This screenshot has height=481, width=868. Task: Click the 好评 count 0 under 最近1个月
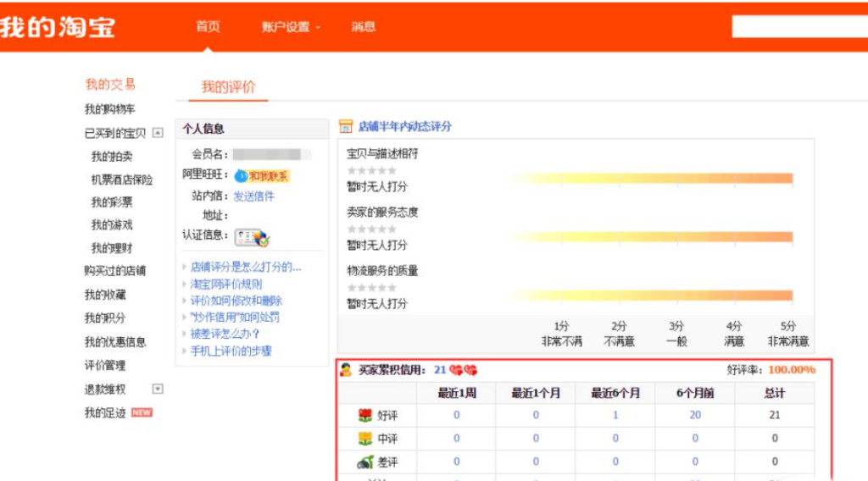(x=536, y=415)
